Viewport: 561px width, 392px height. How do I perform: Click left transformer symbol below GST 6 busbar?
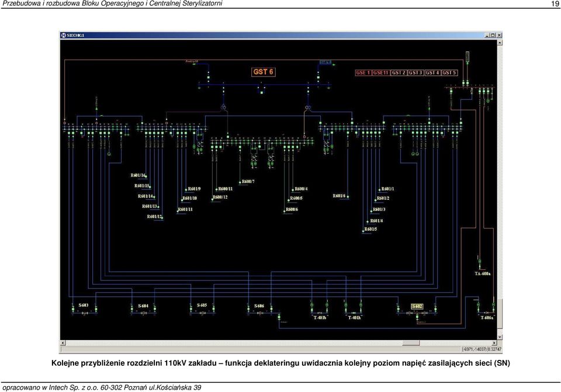224,107
